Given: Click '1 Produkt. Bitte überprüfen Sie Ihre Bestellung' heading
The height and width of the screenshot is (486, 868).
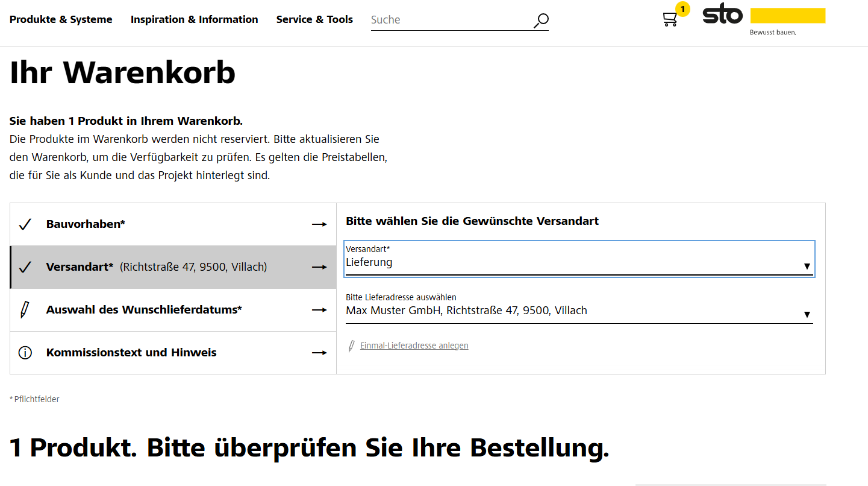Looking at the screenshot, I should 310,448.
